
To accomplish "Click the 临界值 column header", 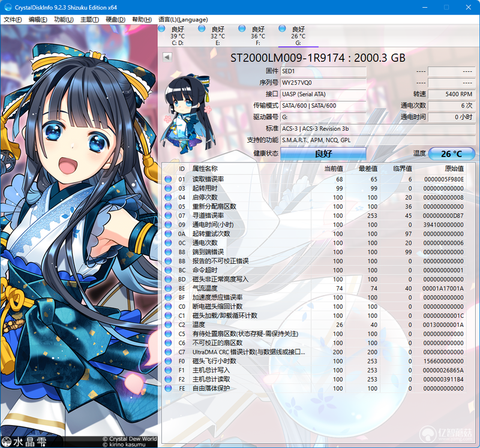I will (x=402, y=169).
